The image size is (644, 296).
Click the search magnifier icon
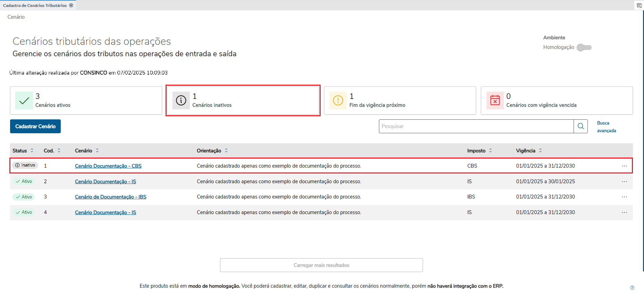(581, 126)
